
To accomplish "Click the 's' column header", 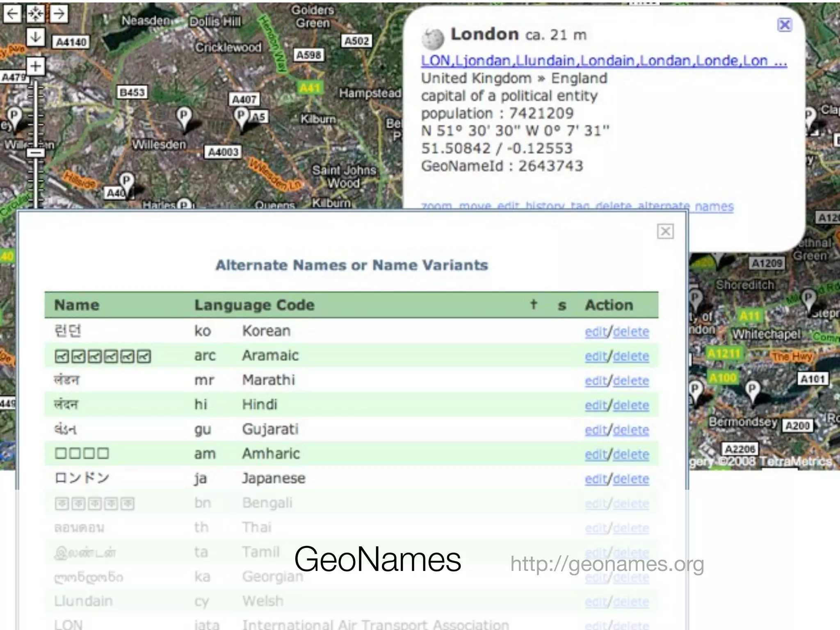I will point(562,306).
